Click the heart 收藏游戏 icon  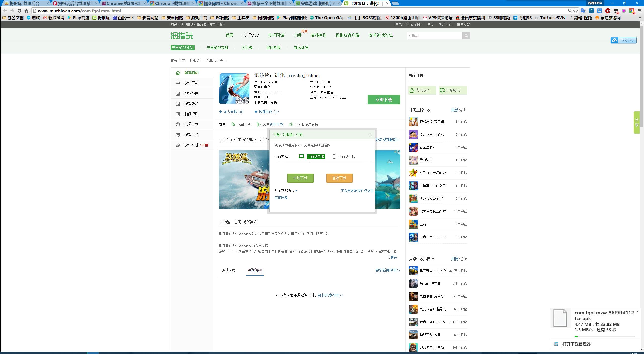[x=256, y=112]
